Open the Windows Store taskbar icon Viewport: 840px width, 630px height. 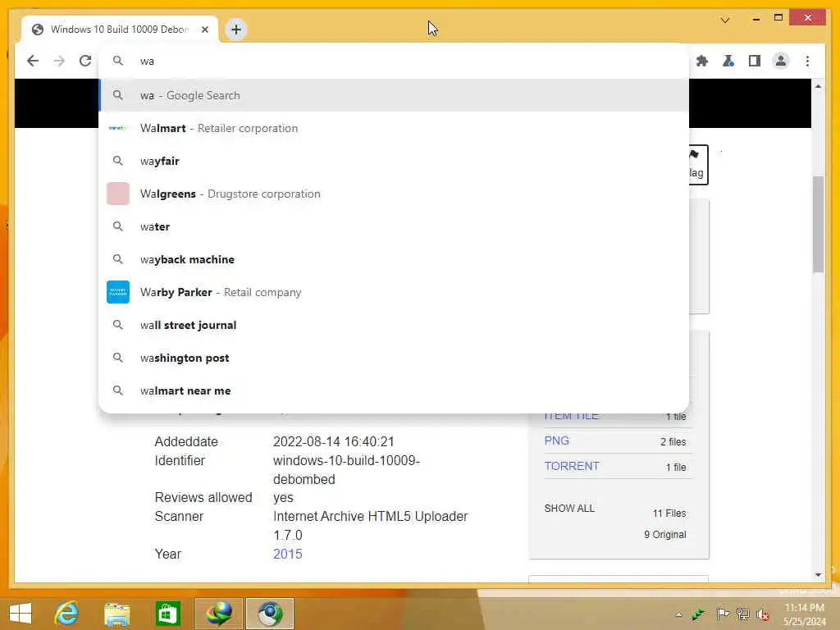(x=167, y=614)
